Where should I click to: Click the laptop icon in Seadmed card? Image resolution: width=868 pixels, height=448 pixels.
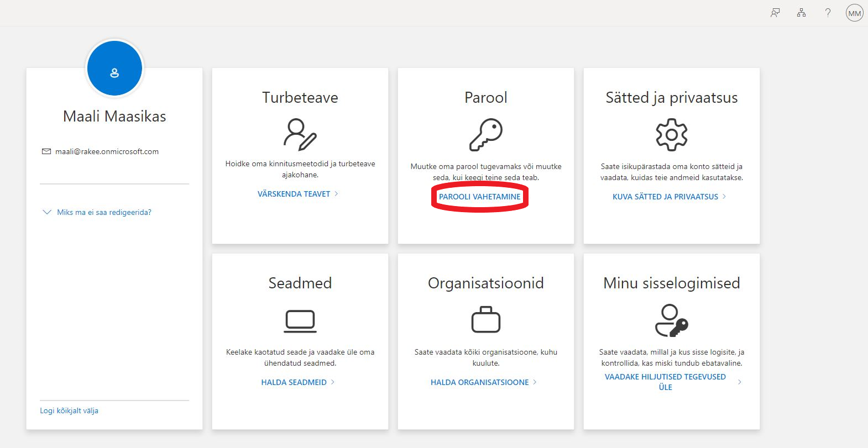[x=300, y=321]
